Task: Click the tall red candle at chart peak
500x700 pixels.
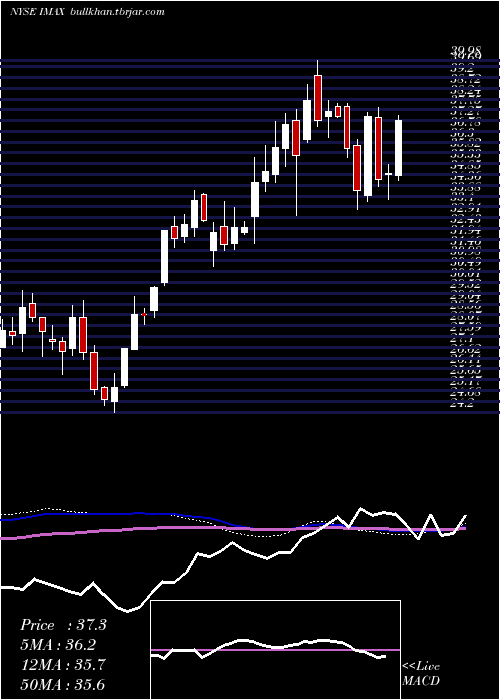Action: (318, 98)
